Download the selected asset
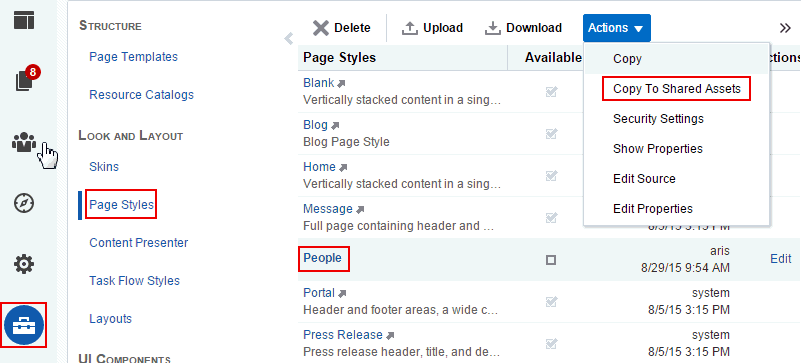Viewport: 801px width, 363px height. click(523, 28)
